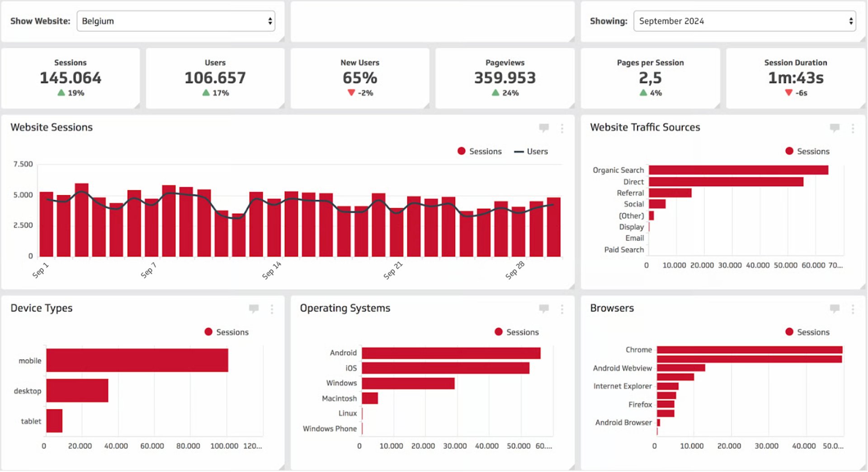Image resolution: width=868 pixels, height=472 pixels.
Task: Select the Users KPI card
Action: [215, 78]
